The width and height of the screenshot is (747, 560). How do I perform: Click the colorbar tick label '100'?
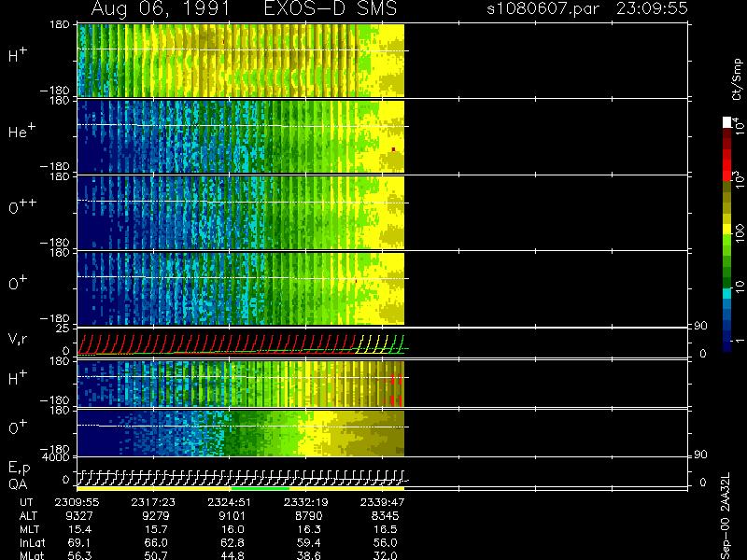pos(740,234)
